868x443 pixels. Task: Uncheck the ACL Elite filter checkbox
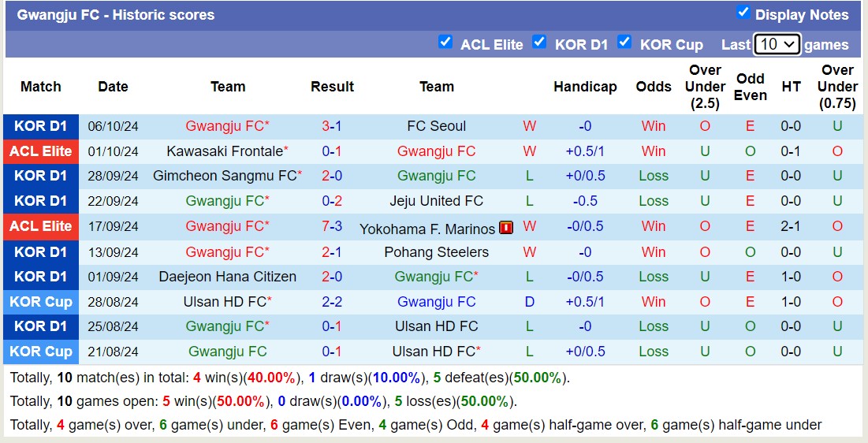[x=445, y=42]
